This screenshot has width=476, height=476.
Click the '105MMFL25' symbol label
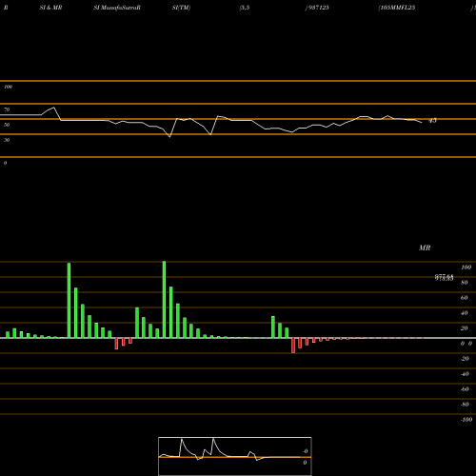pos(397,8)
